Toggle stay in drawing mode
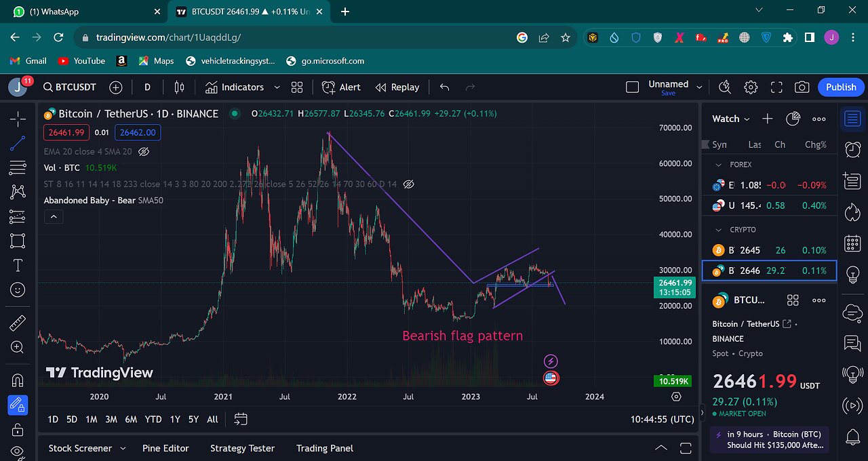Screen dimensions: 868x461 [x=18, y=405]
